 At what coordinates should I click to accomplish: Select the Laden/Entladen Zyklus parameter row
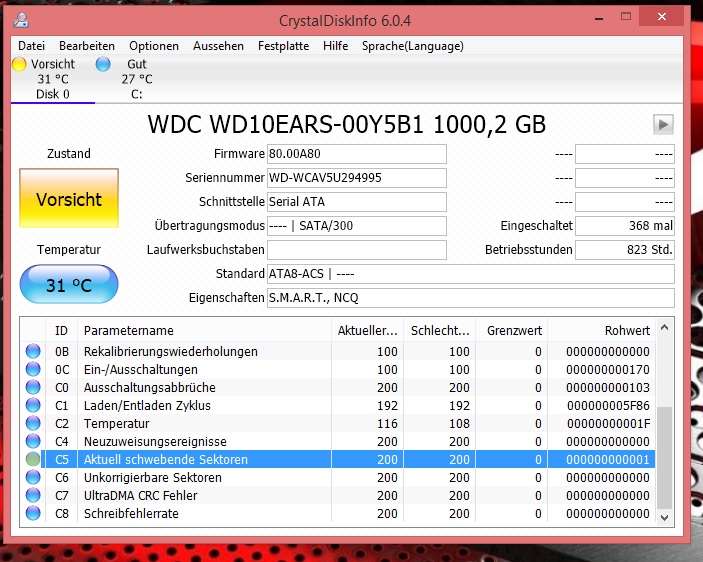pyautogui.click(x=338, y=405)
